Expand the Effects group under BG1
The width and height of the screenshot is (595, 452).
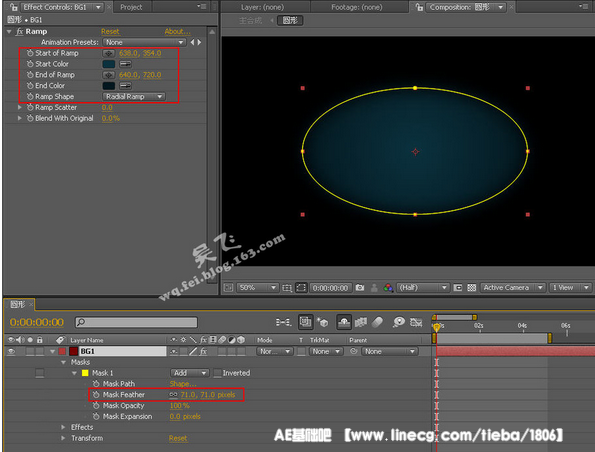(x=63, y=427)
